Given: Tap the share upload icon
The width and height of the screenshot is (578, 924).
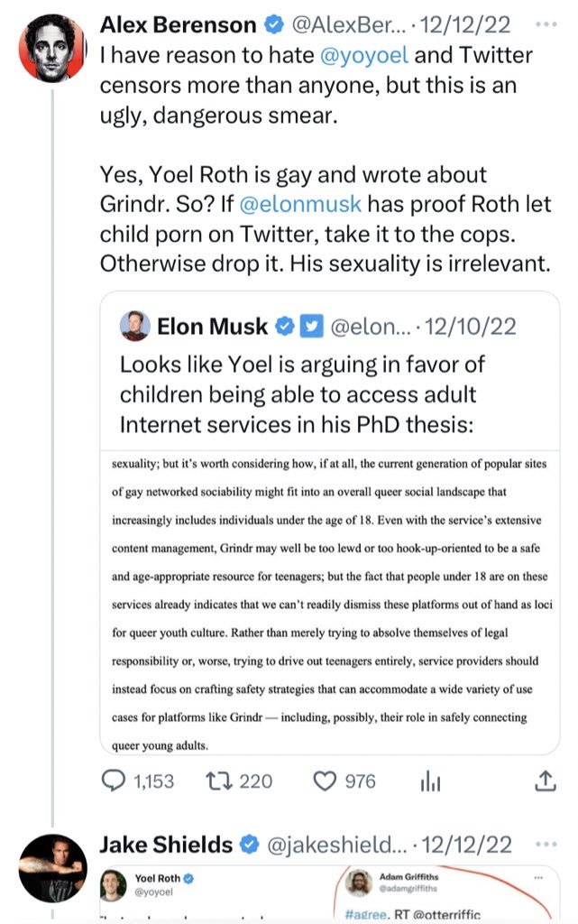Looking at the screenshot, I should [x=545, y=781].
